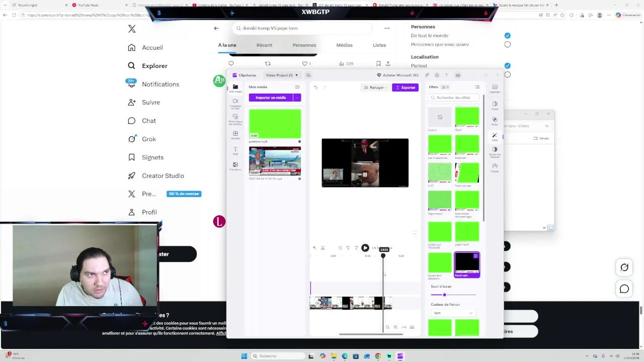Toggle the bookmark icon on the post

[378, 63]
